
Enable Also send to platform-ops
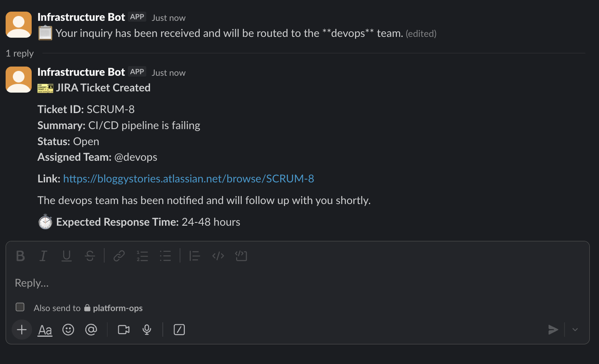point(20,307)
